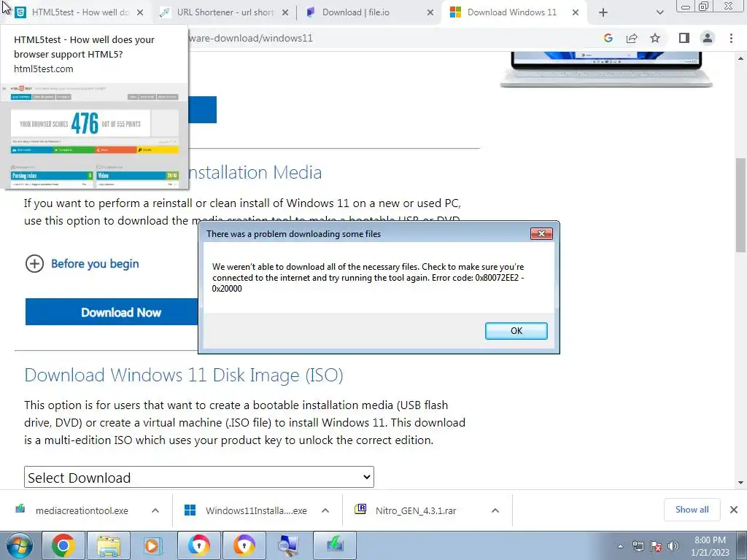The image size is (747, 560).
Task: Show hidden system tray icons
Action: pos(620,546)
